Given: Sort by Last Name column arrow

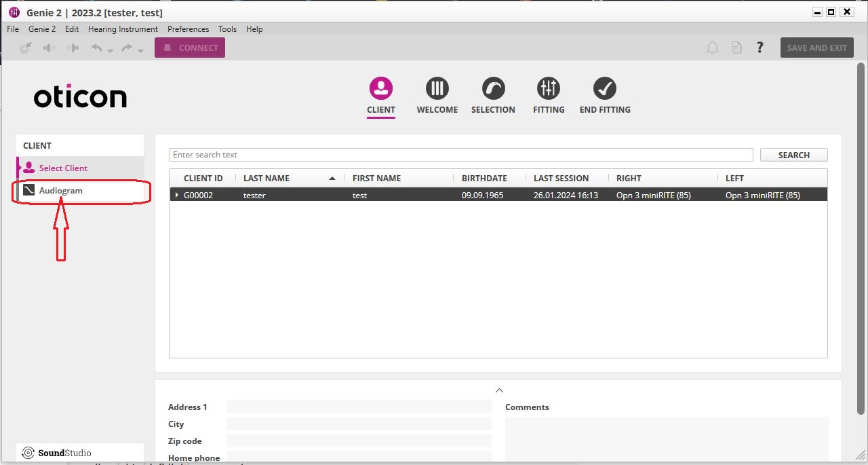Looking at the screenshot, I should coord(332,179).
